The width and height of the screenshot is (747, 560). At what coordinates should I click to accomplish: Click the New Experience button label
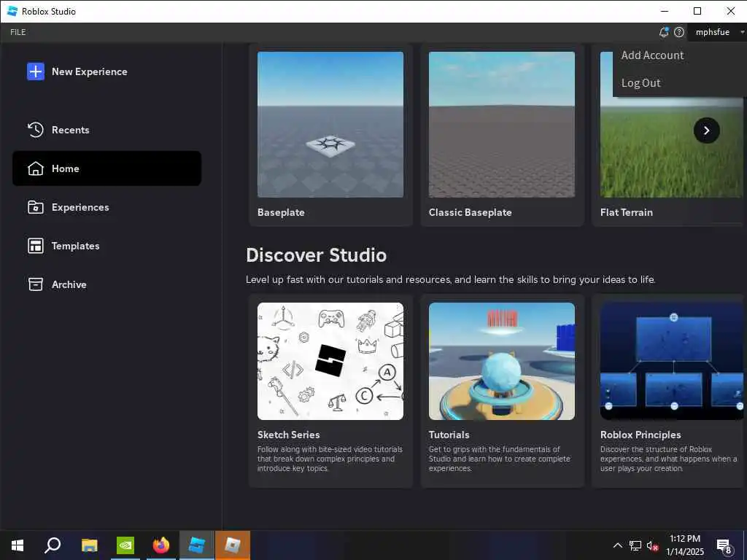[x=90, y=72]
